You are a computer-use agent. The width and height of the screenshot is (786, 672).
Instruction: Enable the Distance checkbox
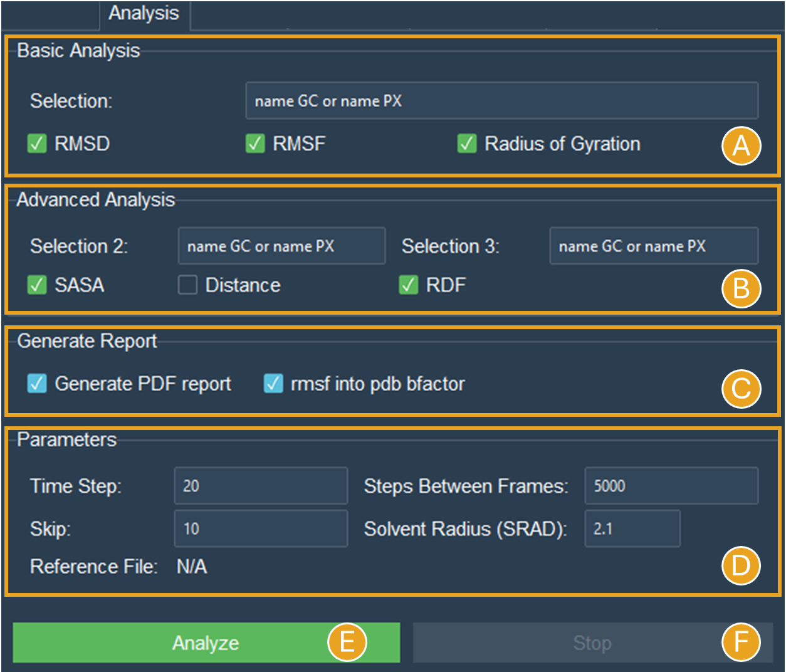click(x=187, y=285)
